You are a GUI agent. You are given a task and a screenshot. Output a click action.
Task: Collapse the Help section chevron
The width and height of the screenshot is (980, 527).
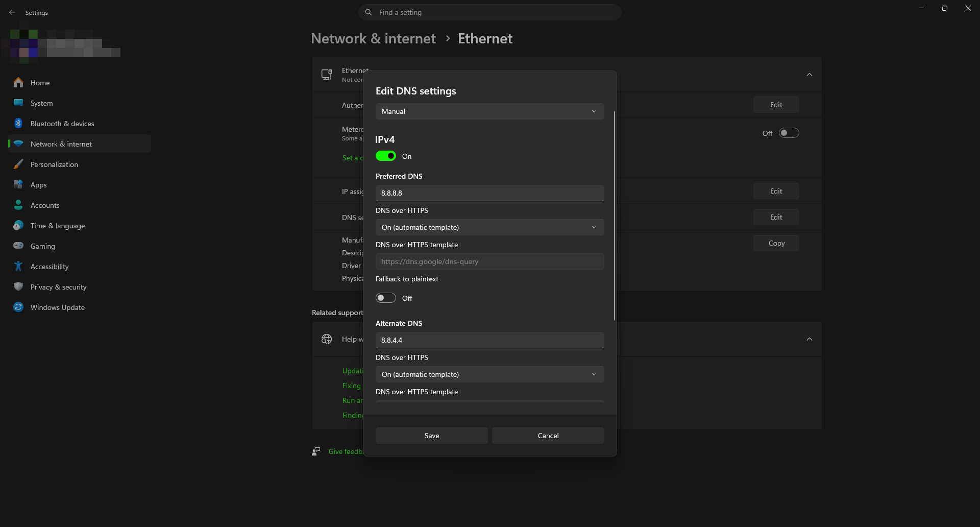810,339
